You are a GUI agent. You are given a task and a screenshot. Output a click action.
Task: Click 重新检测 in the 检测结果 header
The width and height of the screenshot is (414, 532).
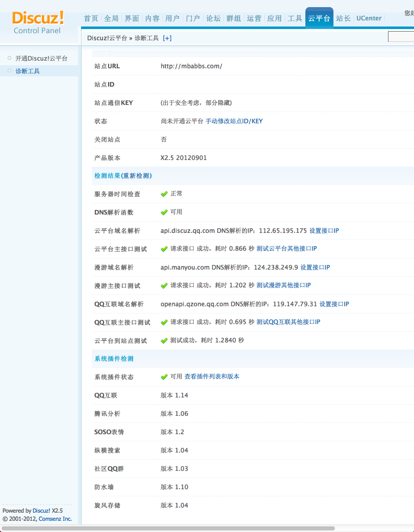click(x=137, y=176)
